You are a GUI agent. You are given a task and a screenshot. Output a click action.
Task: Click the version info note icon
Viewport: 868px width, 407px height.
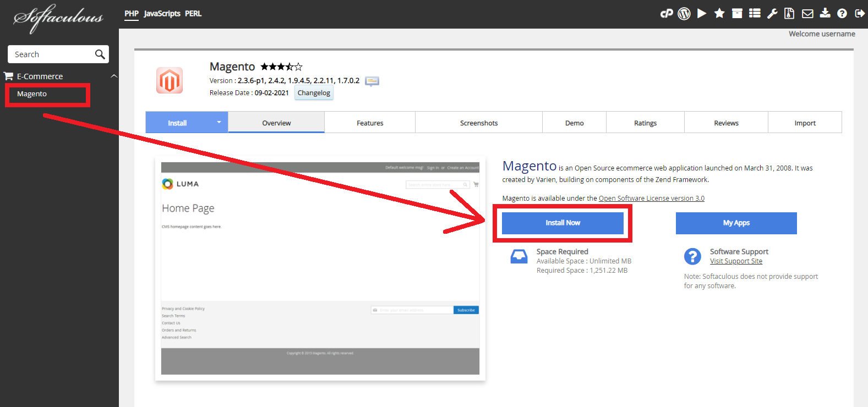click(x=372, y=81)
